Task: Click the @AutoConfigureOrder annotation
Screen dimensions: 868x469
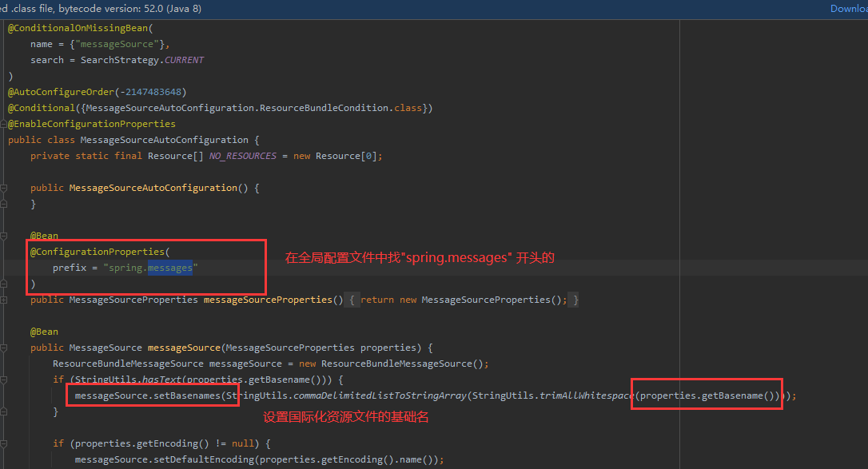Action: pyautogui.click(x=61, y=92)
